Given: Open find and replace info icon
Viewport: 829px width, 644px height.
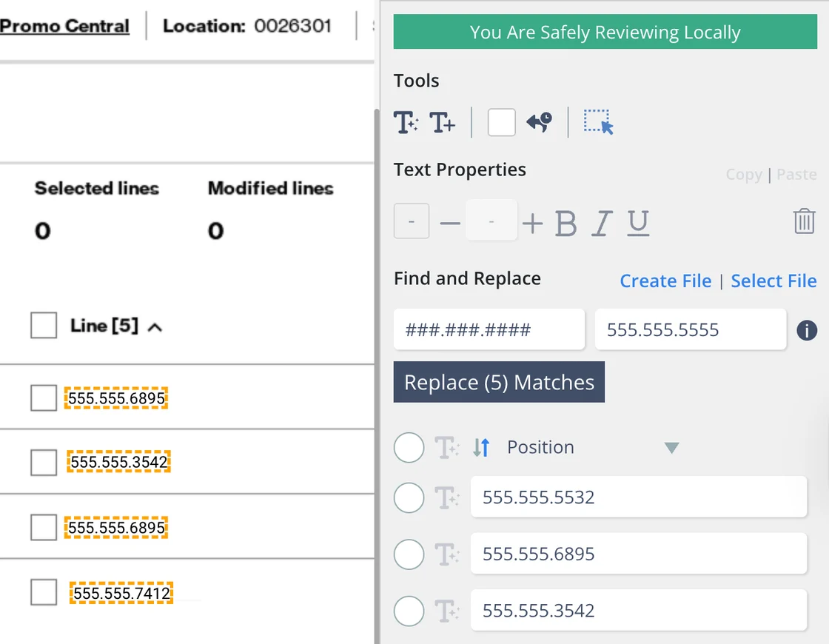Looking at the screenshot, I should point(807,330).
